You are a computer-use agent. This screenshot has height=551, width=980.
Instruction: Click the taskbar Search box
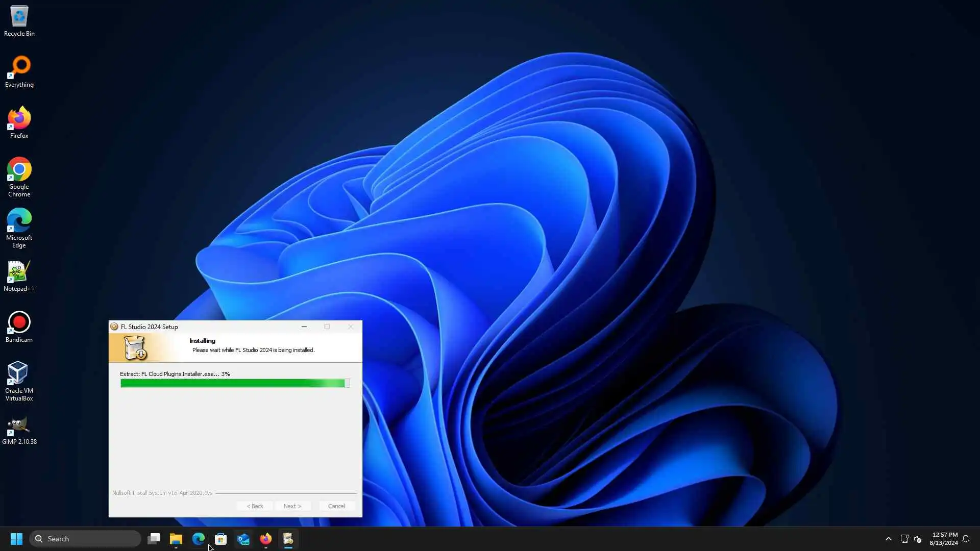click(x=85, y=539)
